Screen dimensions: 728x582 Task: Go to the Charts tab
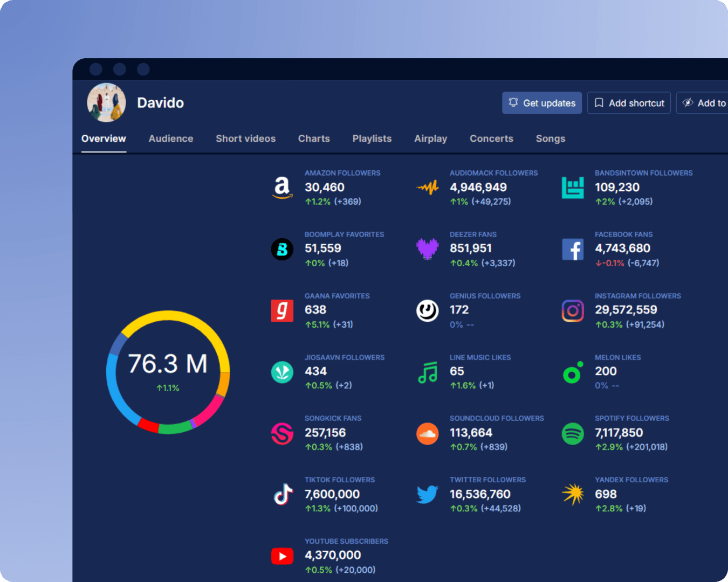(314, 138)
